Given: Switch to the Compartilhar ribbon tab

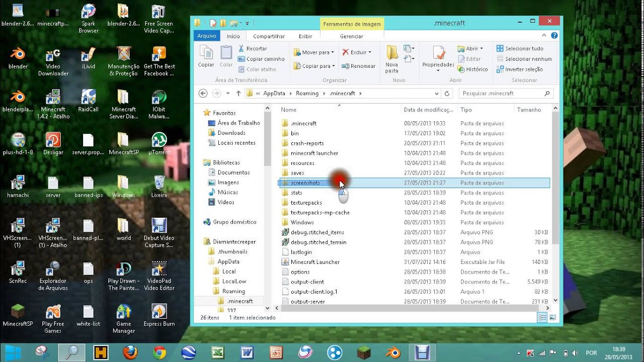Looking at the screenshot, I should [269, 36].
